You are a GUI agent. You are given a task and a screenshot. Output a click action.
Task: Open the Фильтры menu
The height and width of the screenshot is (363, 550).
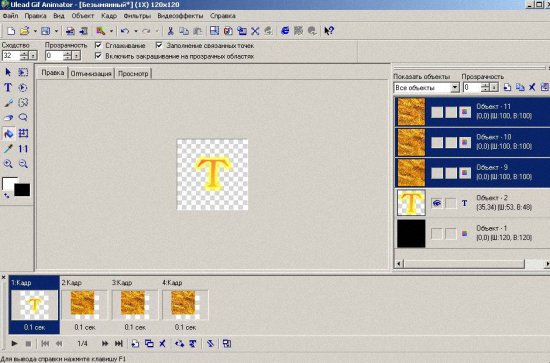pyautogui.click(x=137, y=16)
